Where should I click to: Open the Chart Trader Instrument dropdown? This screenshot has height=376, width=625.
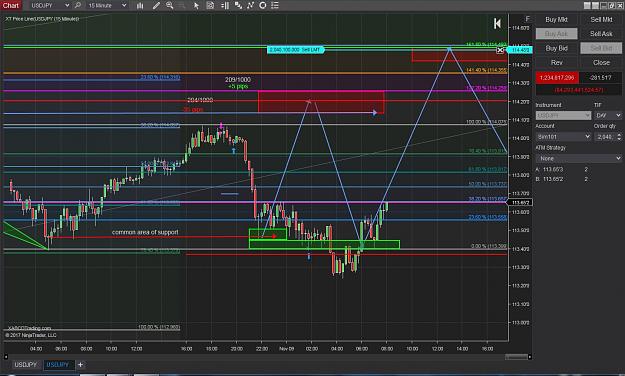click(x=563, y=115)
